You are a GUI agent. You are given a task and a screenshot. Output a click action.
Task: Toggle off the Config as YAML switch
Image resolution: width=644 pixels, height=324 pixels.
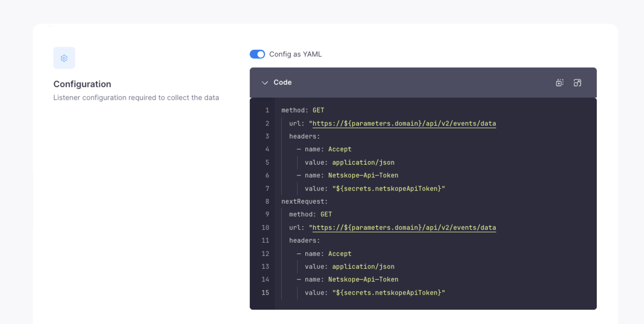point(257,54)
